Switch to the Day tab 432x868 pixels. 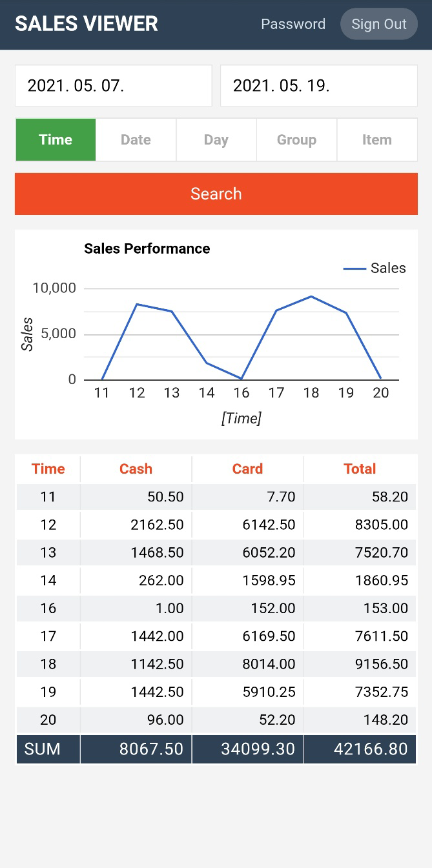point(216,140)
